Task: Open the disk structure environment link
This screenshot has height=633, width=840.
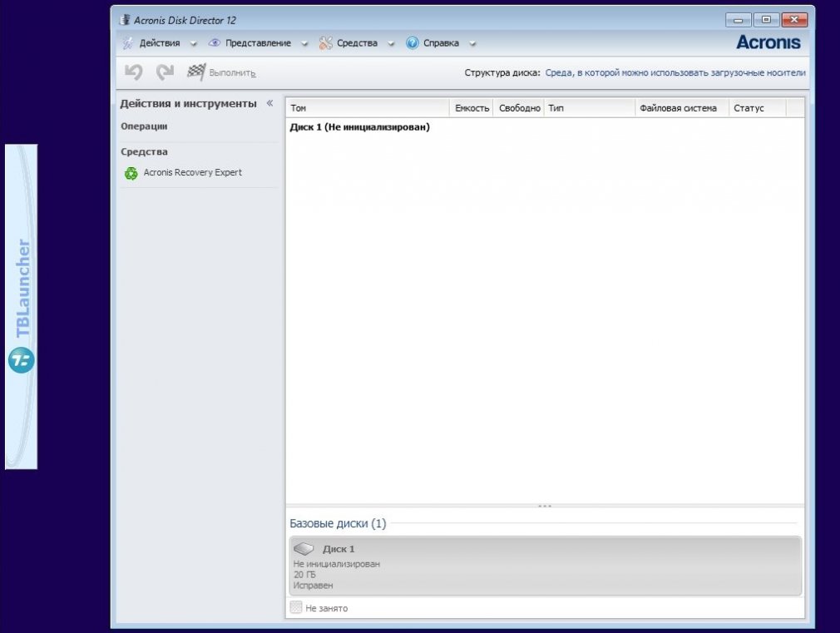Action: (675, 73)
